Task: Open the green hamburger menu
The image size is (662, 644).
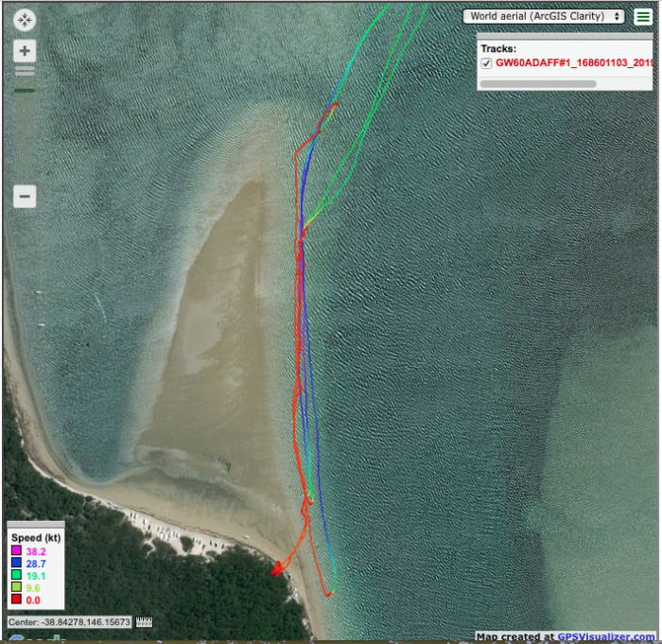Action: tap(642, 16)
